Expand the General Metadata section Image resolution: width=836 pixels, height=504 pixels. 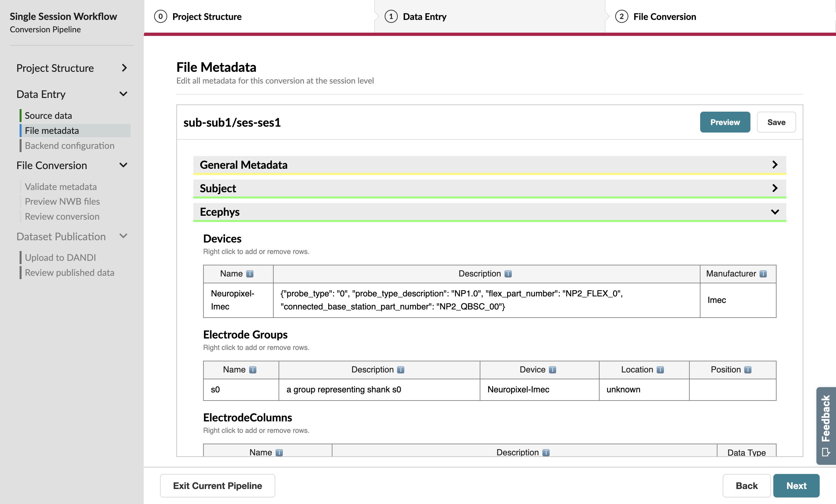[x=490, y=165]
